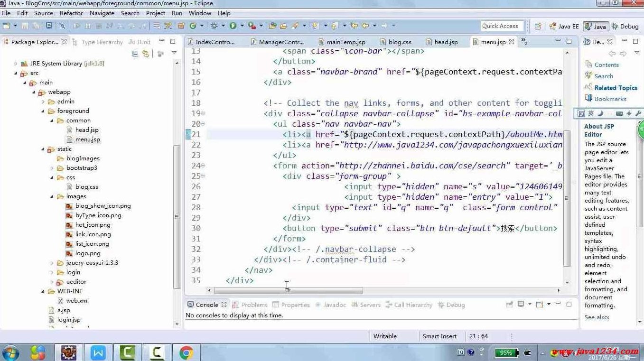The width and height of the screenshot is (644, 361).
Task: Open the Related Topics link
Action: (x=616, y=88)
